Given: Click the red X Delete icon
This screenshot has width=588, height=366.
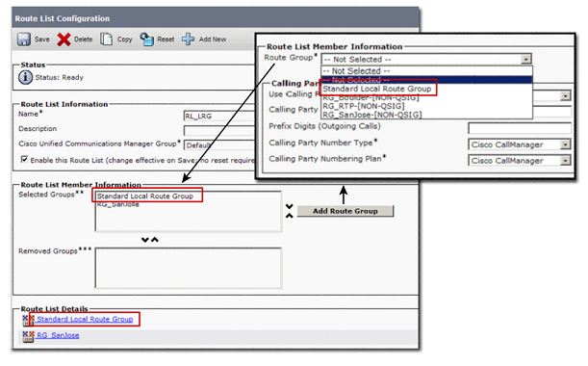Looking at the screenshot, I should 64,39.
